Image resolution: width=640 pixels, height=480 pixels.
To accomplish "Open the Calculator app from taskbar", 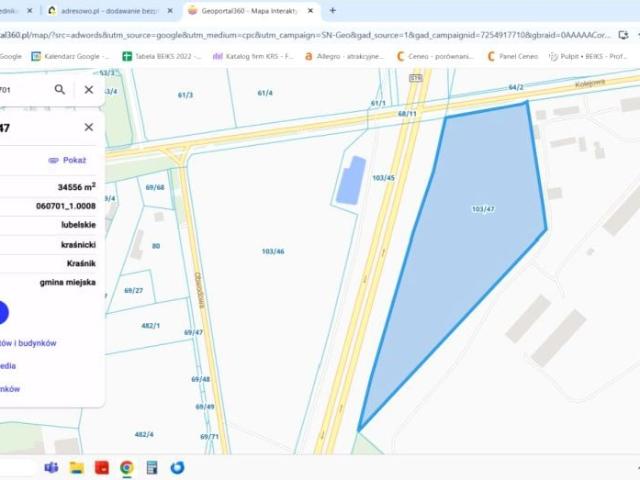I will tap(152, 467).
